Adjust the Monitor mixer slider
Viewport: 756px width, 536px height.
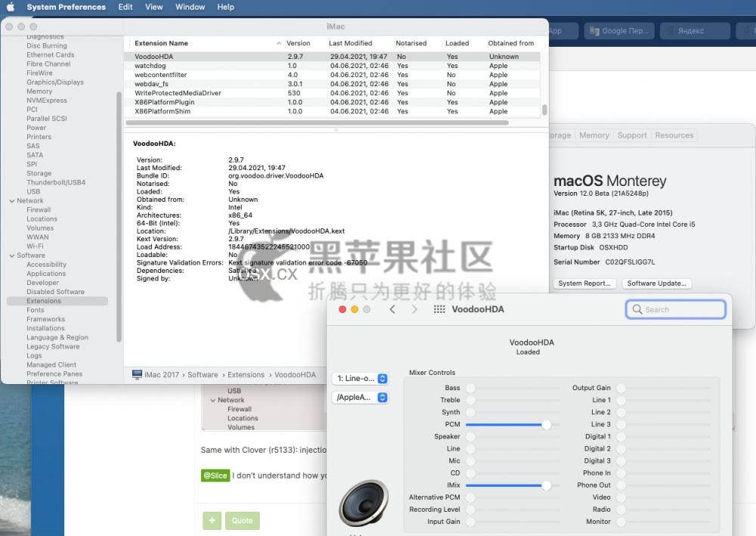tap(664, 522)
